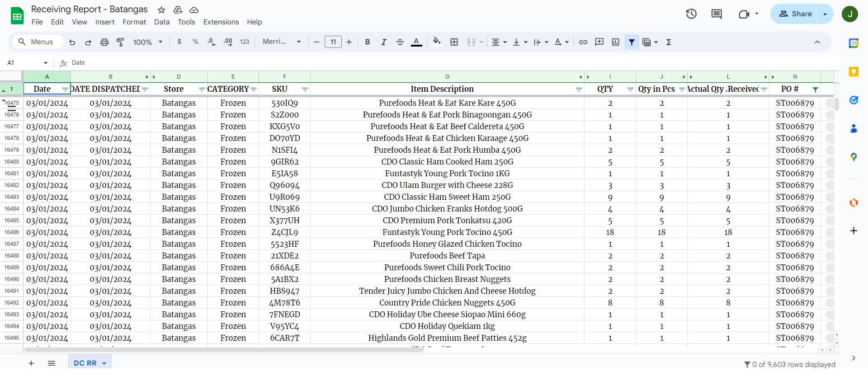Collapse the toolbar with the up chevron

tap(817, 42)
